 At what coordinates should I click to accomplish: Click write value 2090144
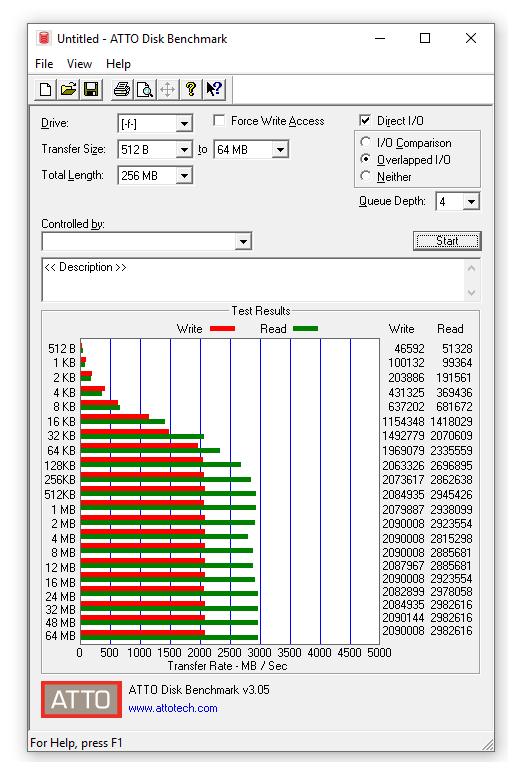[403, 618]
